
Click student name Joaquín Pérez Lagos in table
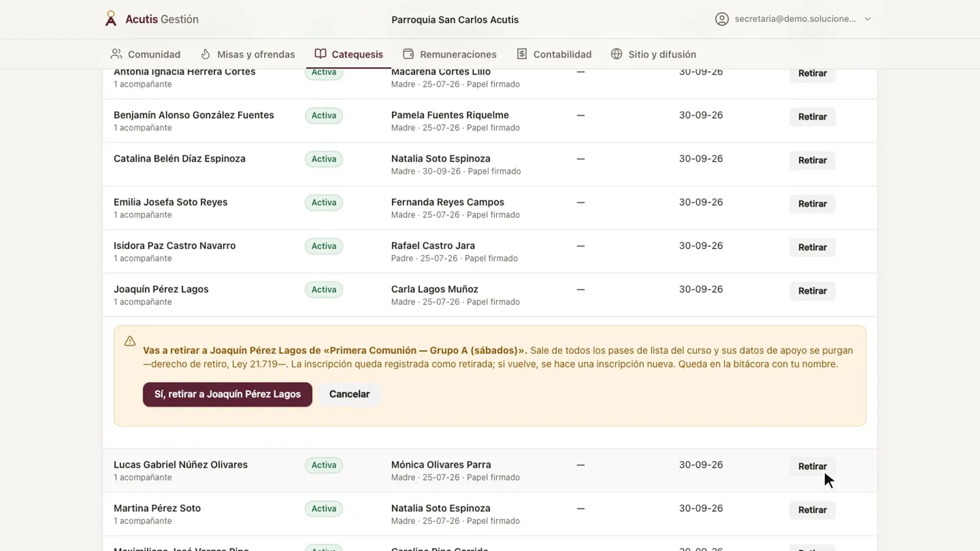(161, 289)
